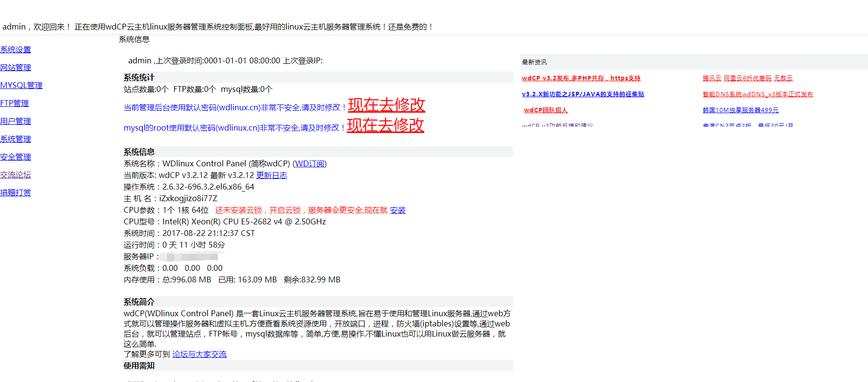Open 捐赠打赏 in the sidebar
The width and height of the screenshot is (868, 382).
coord(15,193)
